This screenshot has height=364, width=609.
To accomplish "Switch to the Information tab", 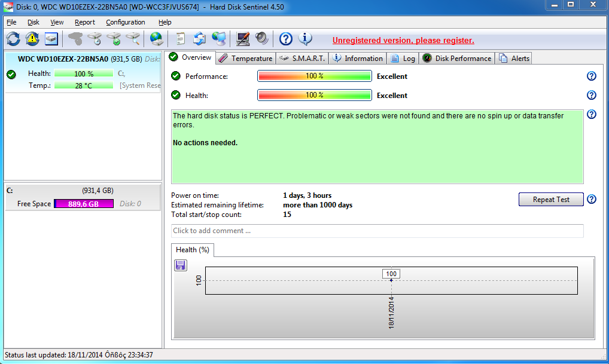I will click(358, 58).
